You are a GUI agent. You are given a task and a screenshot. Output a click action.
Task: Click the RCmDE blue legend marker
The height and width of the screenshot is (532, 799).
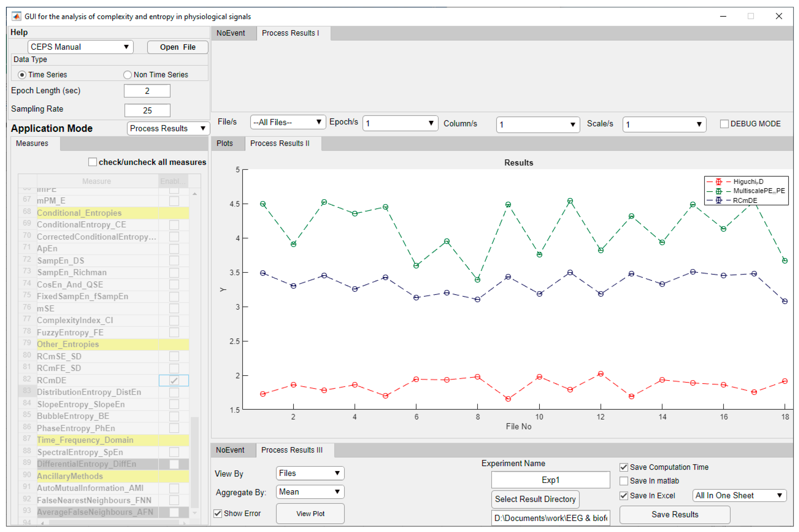(718, 200)
